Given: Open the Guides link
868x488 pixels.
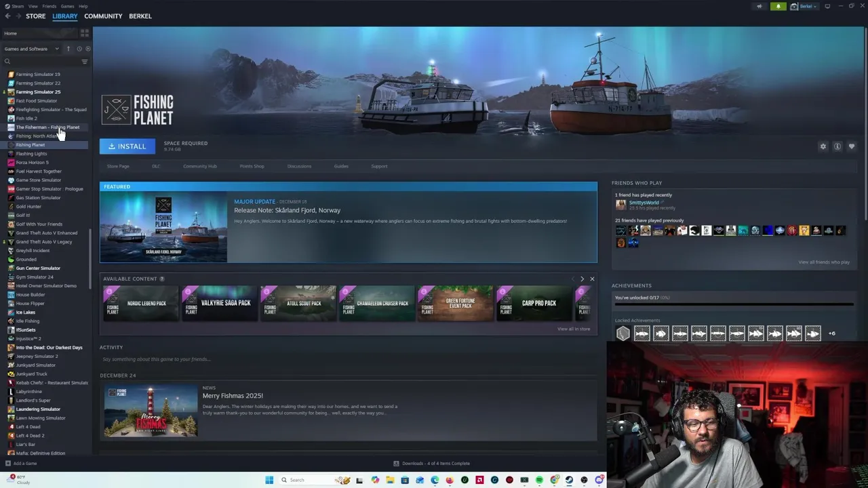Looking at the screenshot, I should [x=341, y=166].
